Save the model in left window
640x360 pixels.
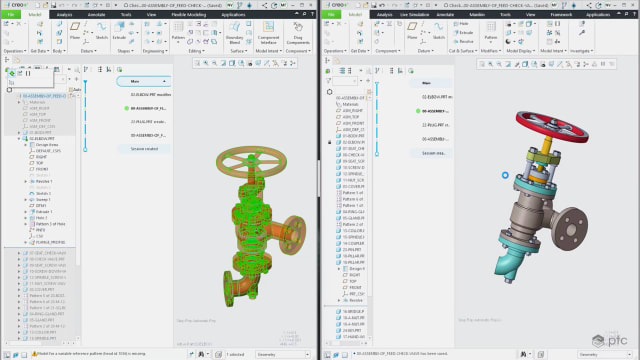pos(53,5)
